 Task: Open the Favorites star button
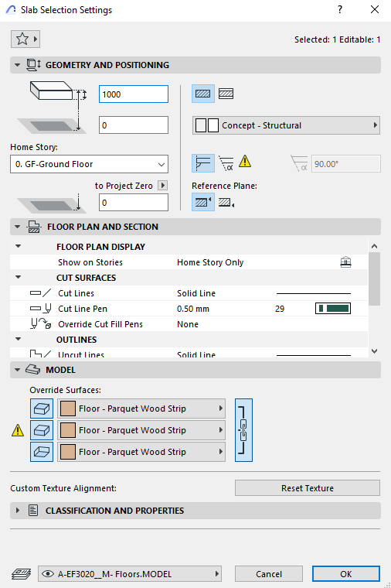(25, 39)
